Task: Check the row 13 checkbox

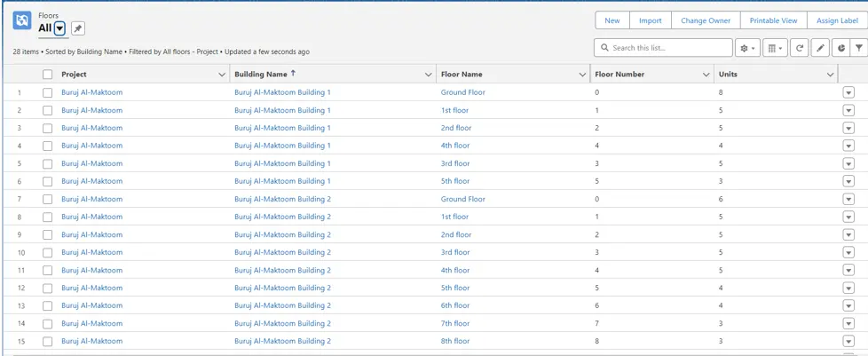Action: [48, 305]
